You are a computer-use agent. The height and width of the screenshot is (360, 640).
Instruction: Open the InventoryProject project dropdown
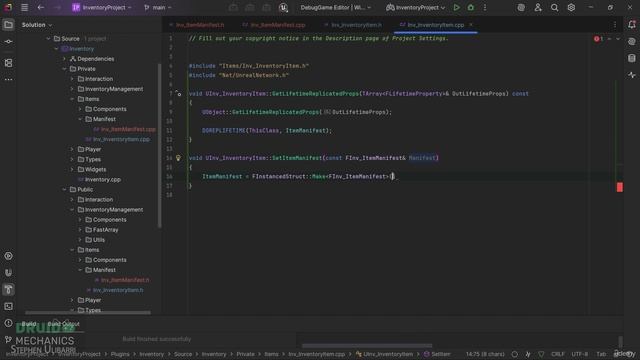[x=102, y=7]
